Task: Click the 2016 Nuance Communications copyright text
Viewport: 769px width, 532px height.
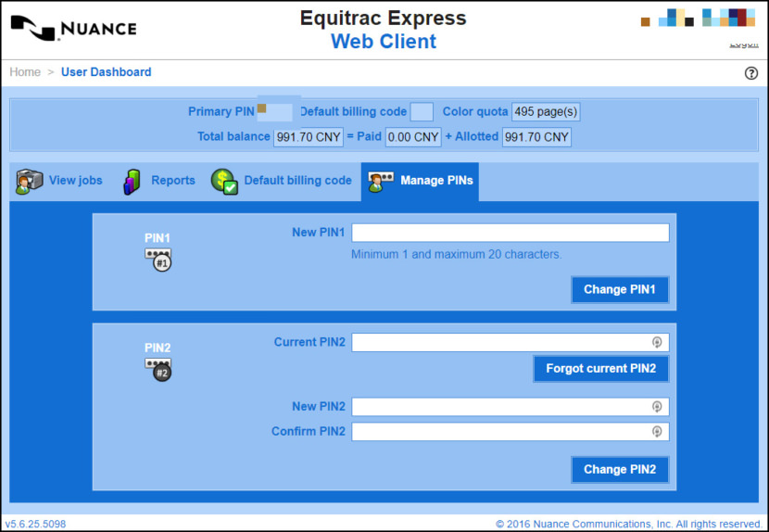Action: click(628, 525)
